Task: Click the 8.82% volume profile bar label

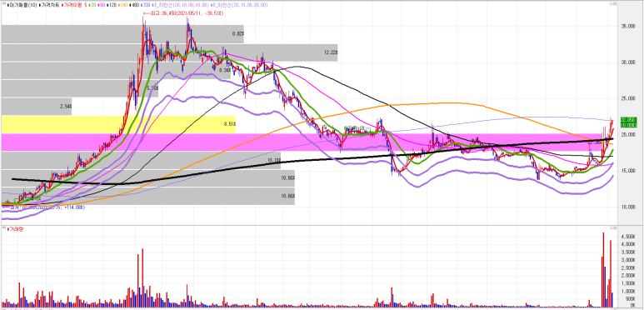Action: pos(237,34)
